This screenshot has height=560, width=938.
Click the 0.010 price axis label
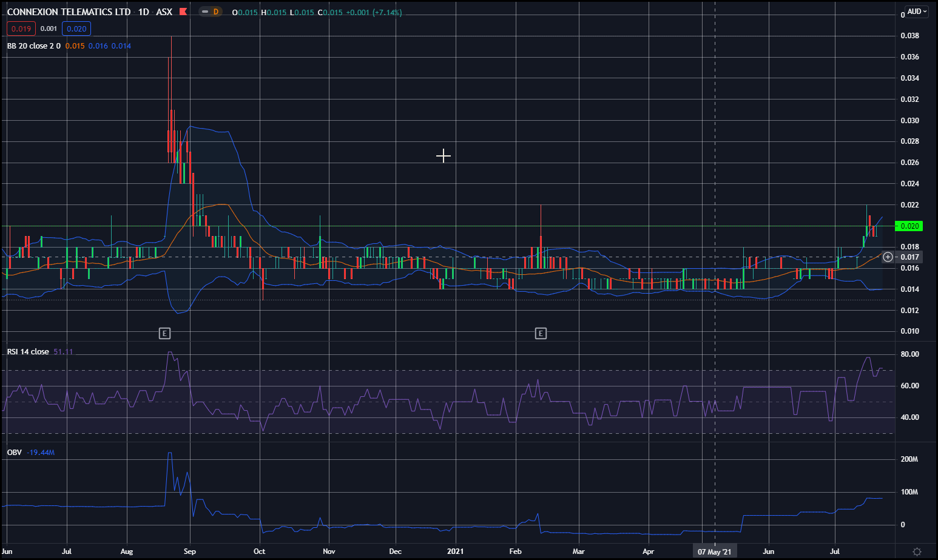909,331
